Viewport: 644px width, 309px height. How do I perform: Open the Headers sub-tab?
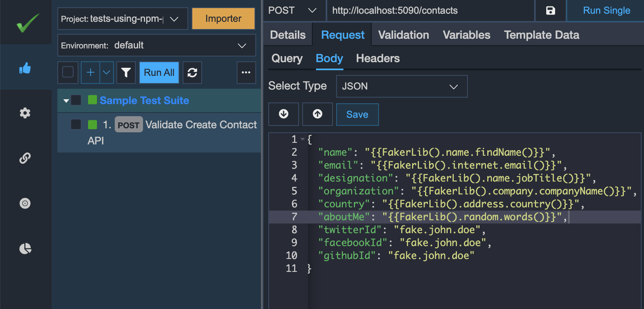(378, 58)
